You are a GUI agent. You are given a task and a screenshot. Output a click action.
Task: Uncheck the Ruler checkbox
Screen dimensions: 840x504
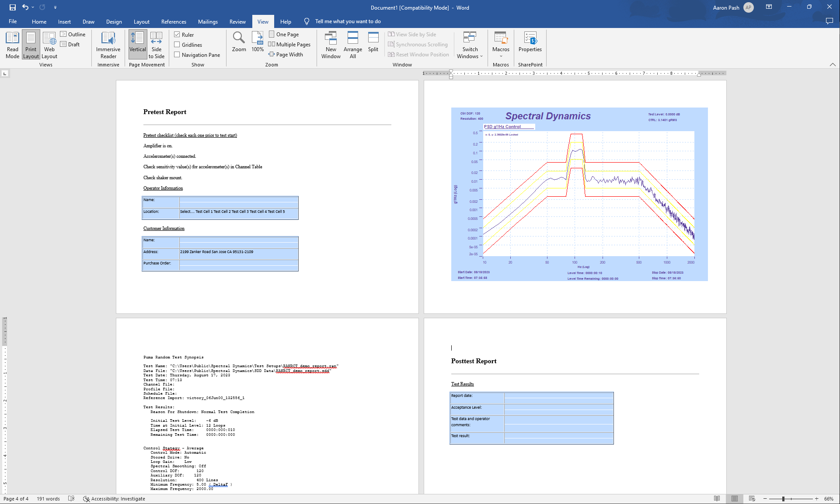[x=177, y=35]
